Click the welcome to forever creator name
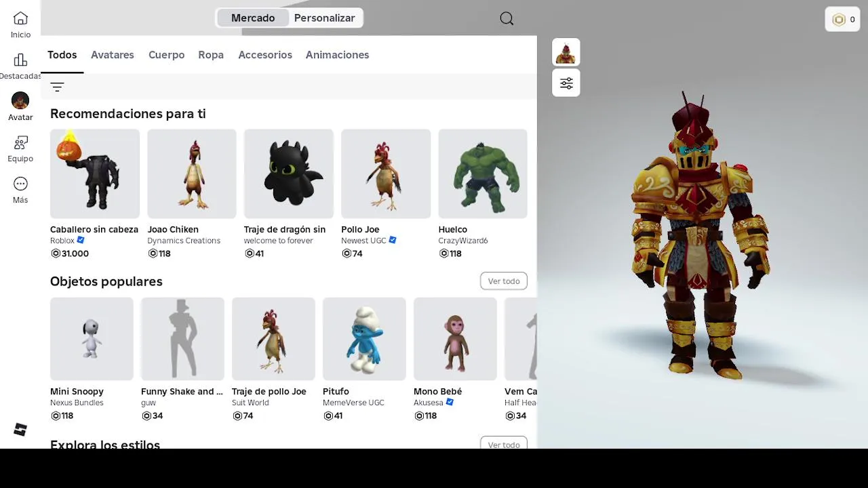This screenshot has height=488, width=868. coord(278,241)
